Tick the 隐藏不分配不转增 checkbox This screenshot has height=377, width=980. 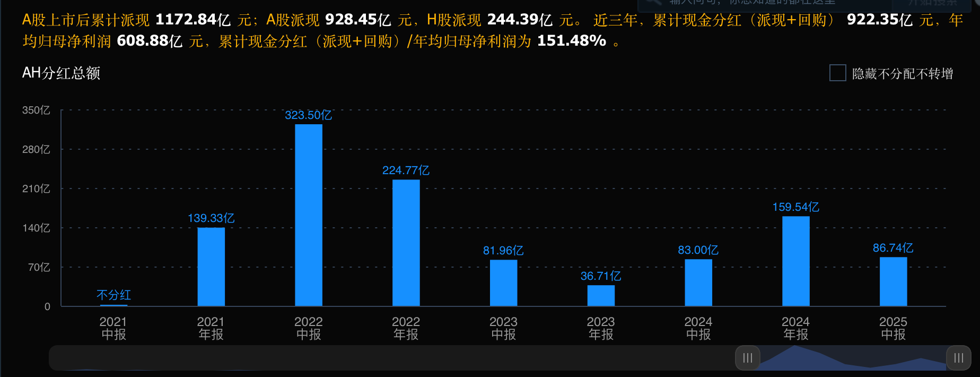[837, 73]
